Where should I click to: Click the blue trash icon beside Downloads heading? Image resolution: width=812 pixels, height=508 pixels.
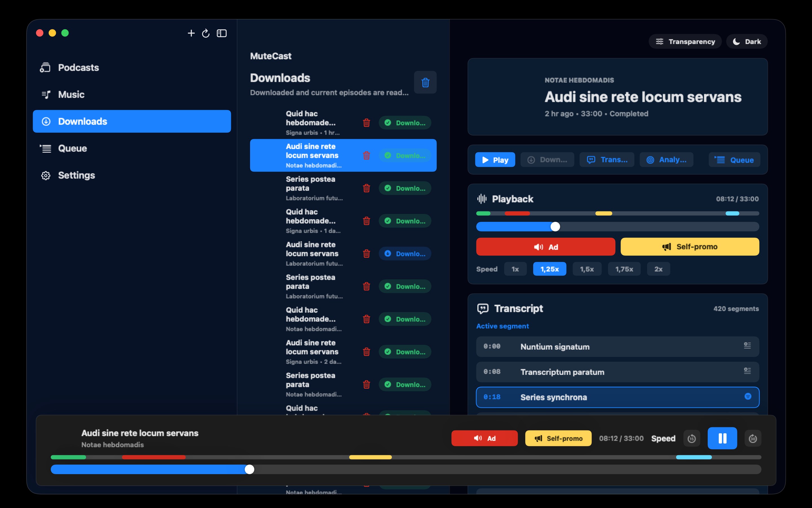point(425,82)
